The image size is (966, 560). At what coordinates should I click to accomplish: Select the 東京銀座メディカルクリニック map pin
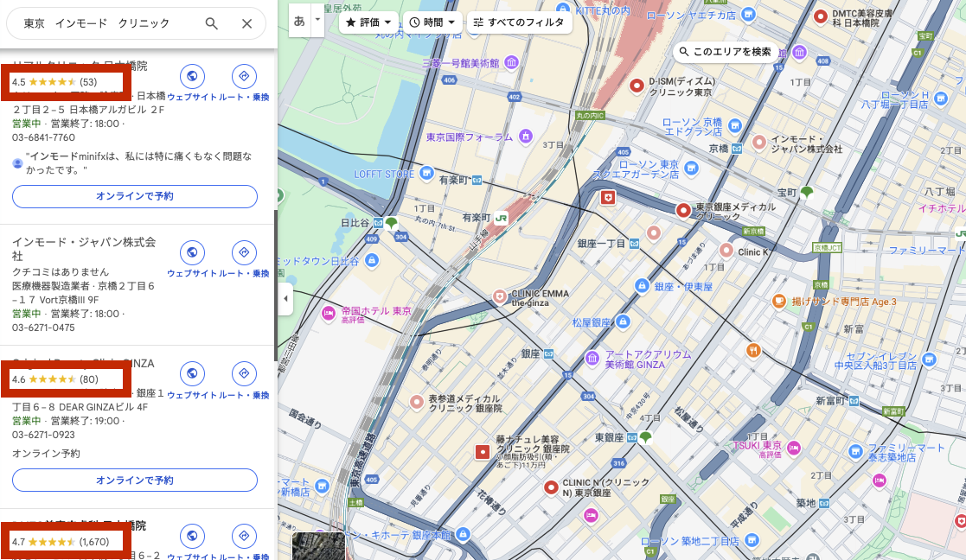tap(683, 211)
